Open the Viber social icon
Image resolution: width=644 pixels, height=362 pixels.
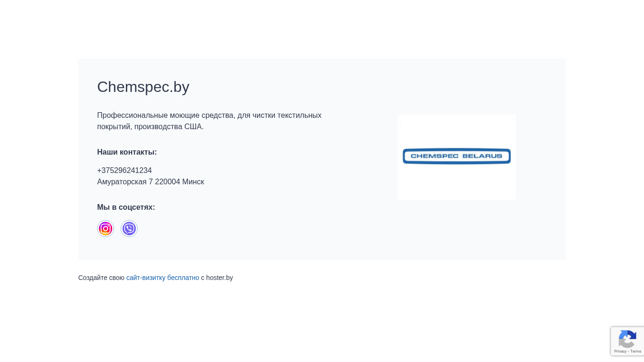coord(129,229)
